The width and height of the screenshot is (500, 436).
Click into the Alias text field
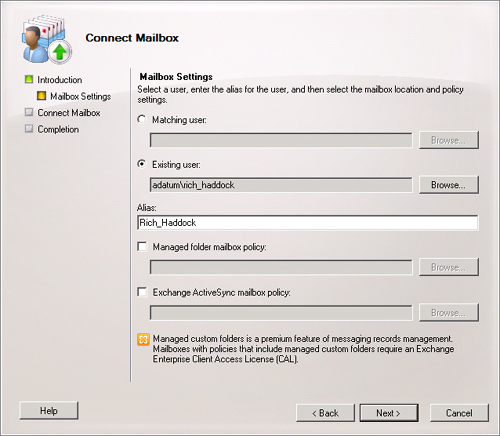coord(307,223)
